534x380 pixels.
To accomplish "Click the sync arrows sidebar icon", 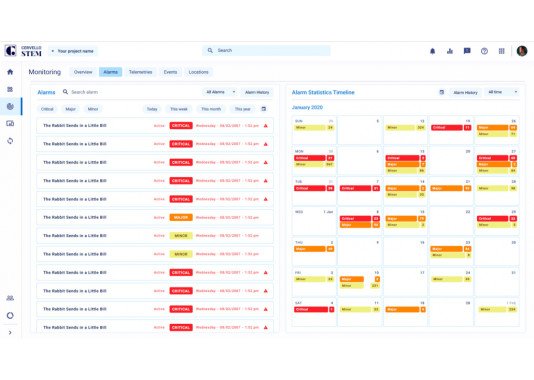I will point(10,141).
